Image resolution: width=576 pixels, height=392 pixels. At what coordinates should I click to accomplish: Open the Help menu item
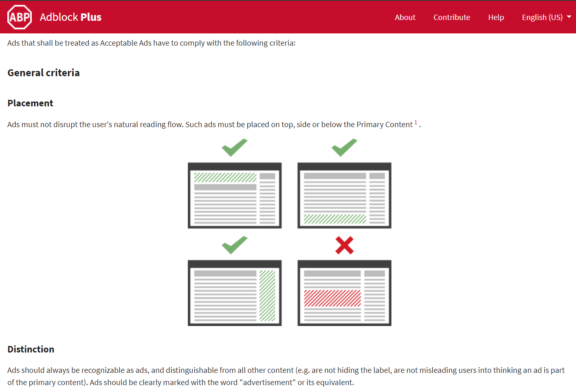tap(496, 17)
